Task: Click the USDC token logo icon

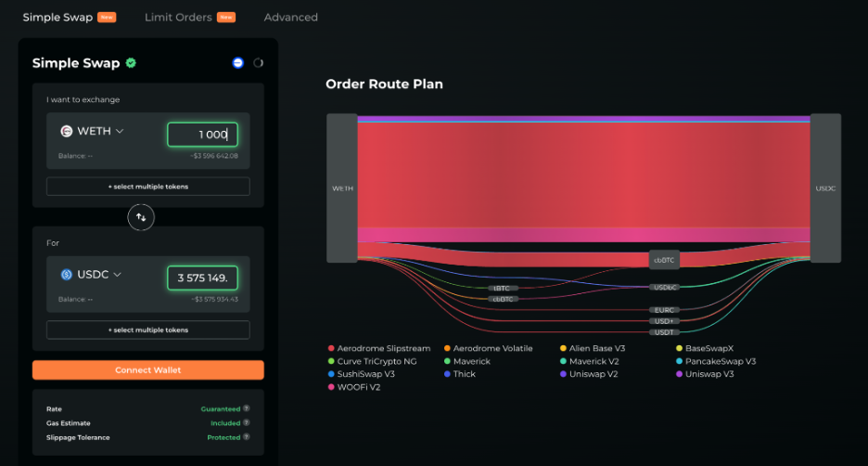Action: pyautogui.click(x=67, y=274)
